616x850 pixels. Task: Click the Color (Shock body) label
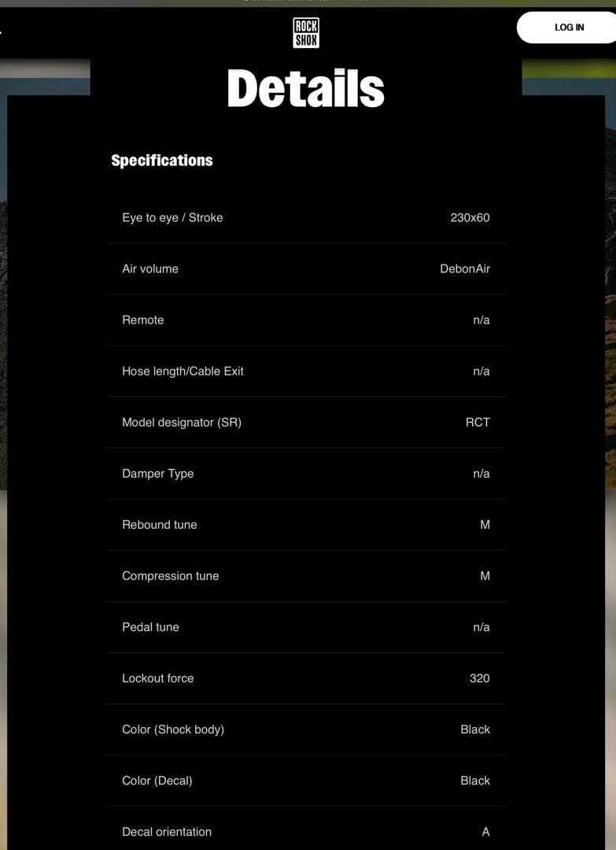click(173, 730)
